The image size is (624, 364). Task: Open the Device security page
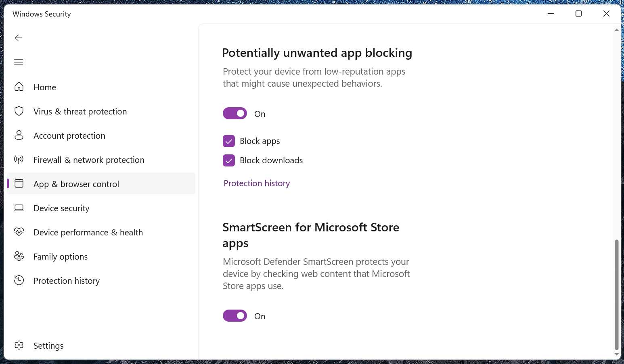[19, 208]
